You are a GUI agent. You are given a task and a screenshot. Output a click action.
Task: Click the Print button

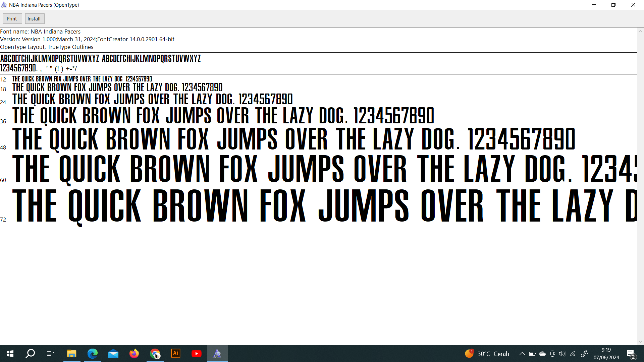click(12, 19)
